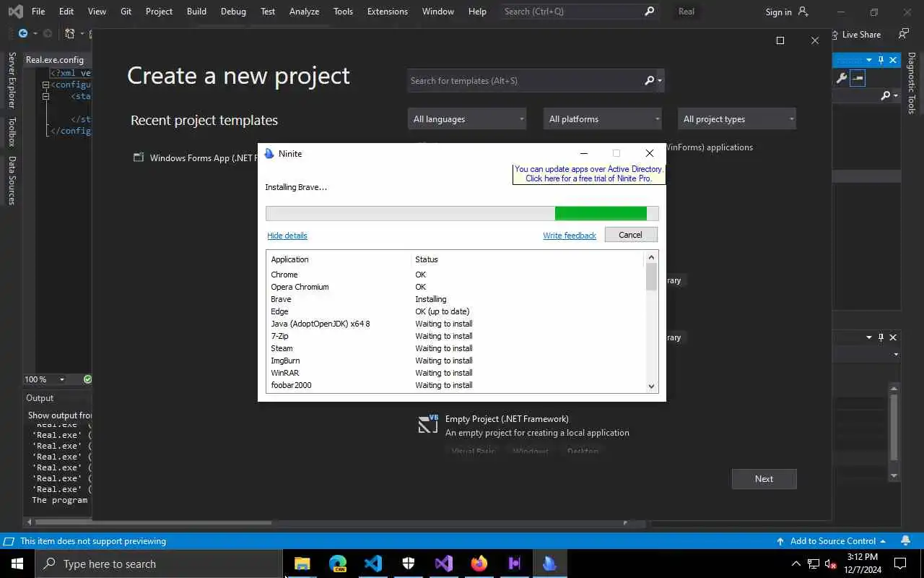This screenshot has height=578, width=924.
Task: Click the Type here to search box
Action: pyautogui.click(x=158, y=564)
